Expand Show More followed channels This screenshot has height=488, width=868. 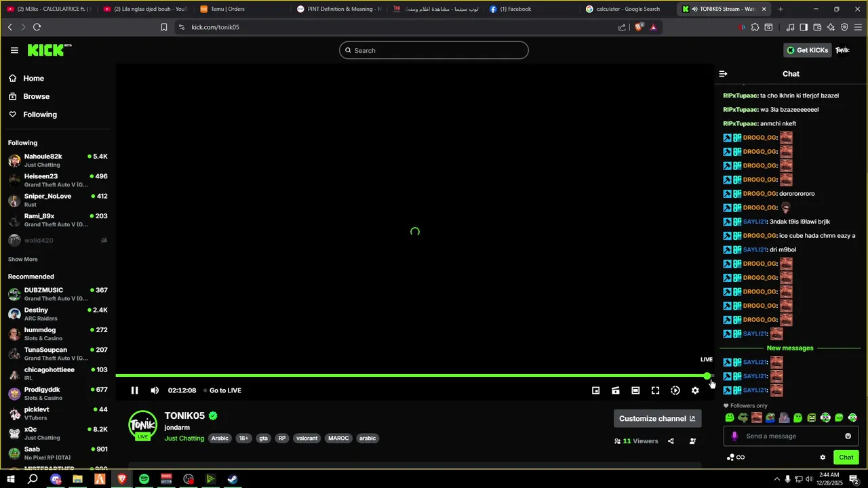23,260
